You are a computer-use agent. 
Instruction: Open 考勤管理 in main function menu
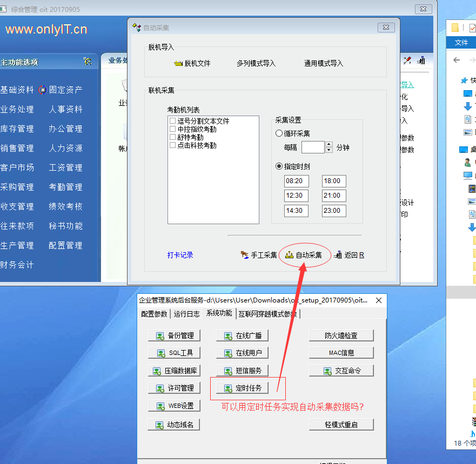tap(65, 187)
